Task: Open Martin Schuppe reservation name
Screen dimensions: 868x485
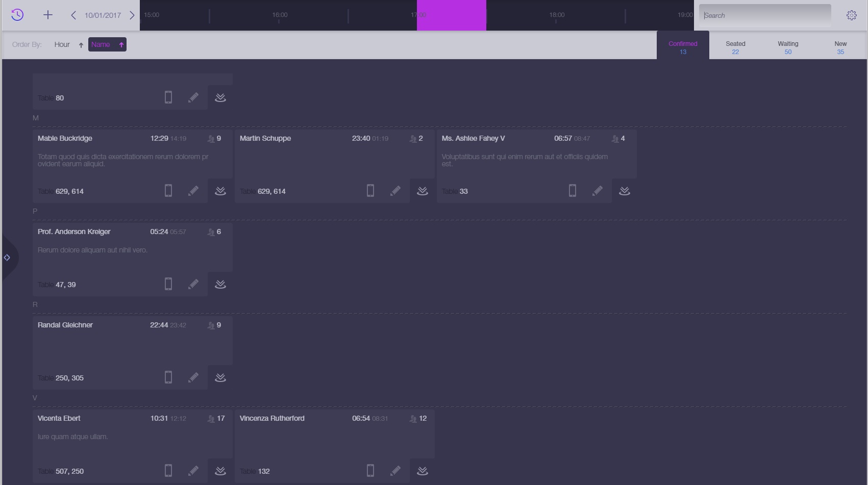Action: pyautogui.click(x=265, y=138)
